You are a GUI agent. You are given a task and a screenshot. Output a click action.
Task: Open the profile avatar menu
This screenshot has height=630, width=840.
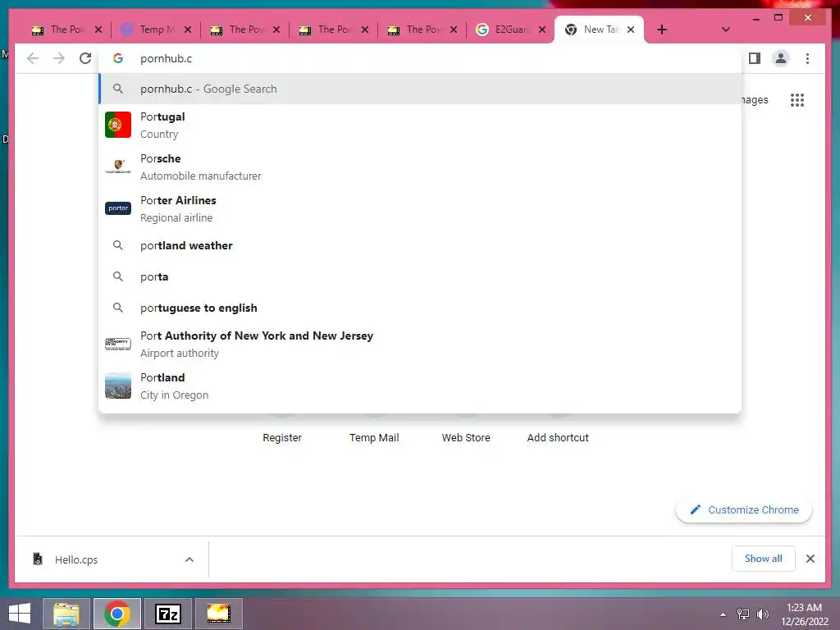[781, 58]
